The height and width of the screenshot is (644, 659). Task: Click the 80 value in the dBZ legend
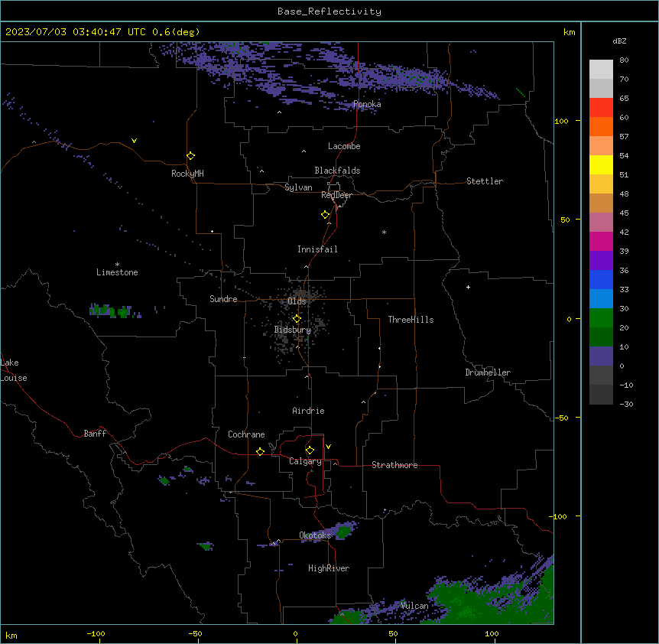pyautogui.click(x=624, y=60)
